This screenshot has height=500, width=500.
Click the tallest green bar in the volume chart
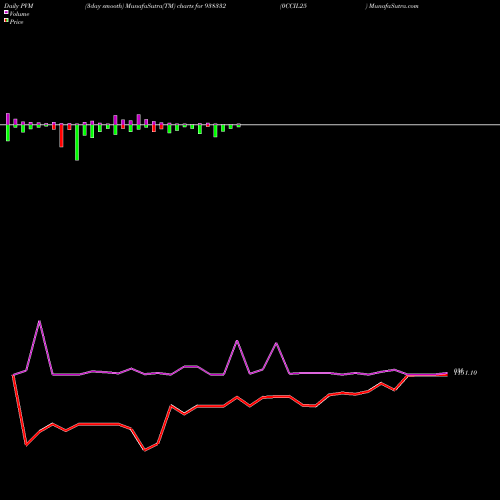pyautogui.click(x=77, y=142)
